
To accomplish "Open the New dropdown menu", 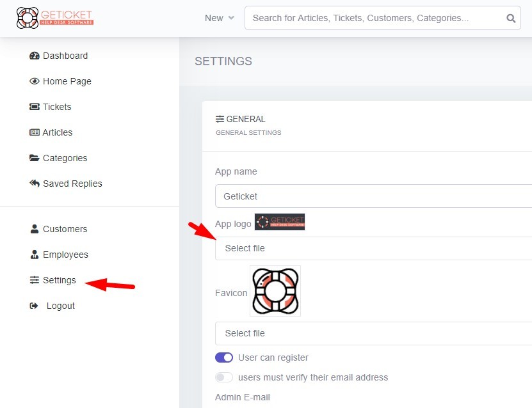I will [220, 18].
